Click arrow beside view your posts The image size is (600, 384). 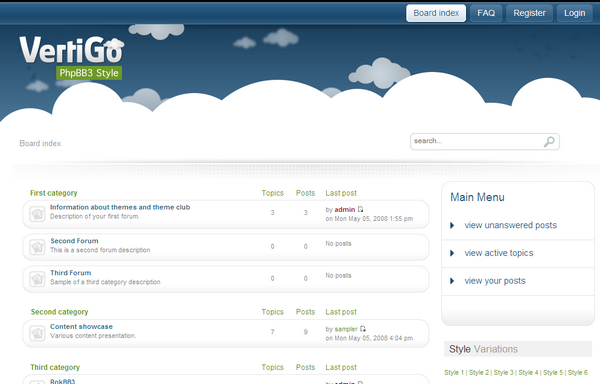click(452, 281)
